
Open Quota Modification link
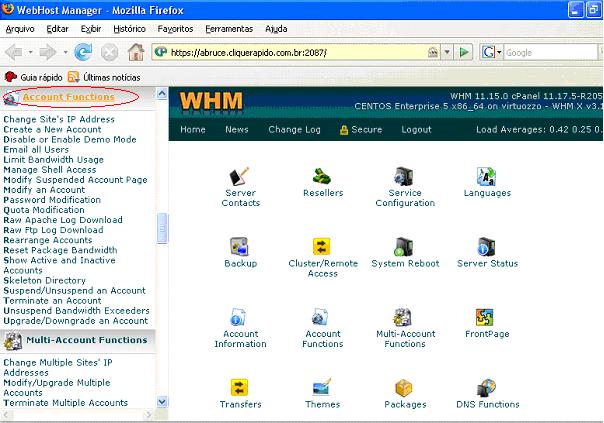click(44, 210)
